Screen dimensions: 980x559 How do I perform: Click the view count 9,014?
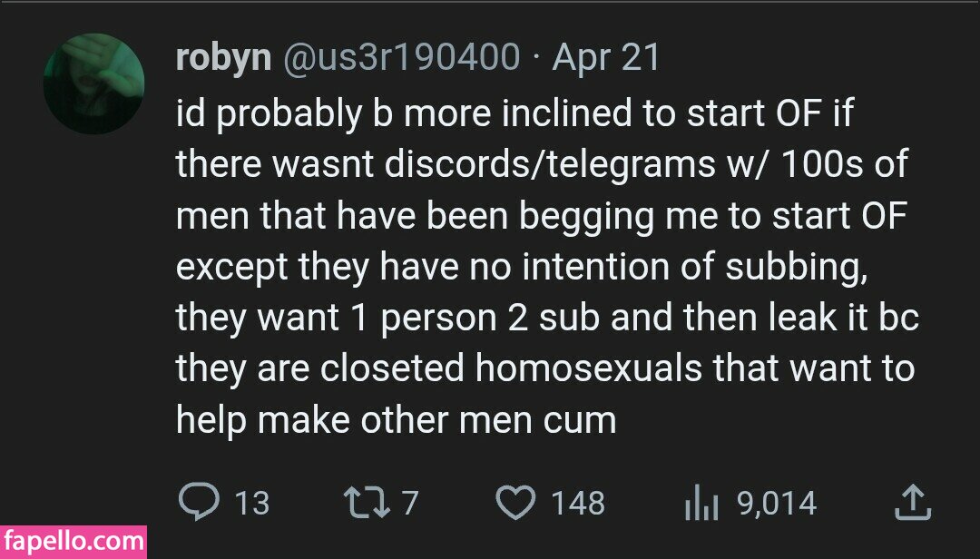pos(777,503)
